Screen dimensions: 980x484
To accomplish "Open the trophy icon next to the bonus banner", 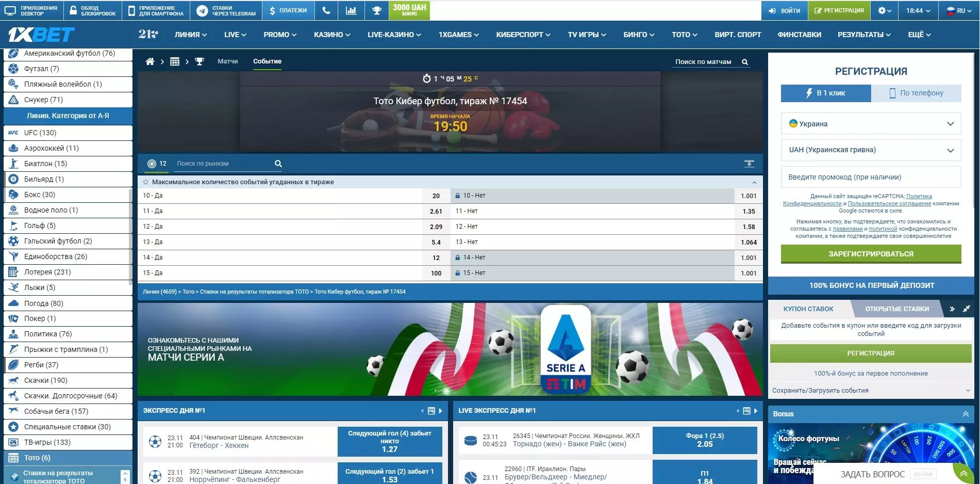I will pyautogui.click(x=376, y=10).
